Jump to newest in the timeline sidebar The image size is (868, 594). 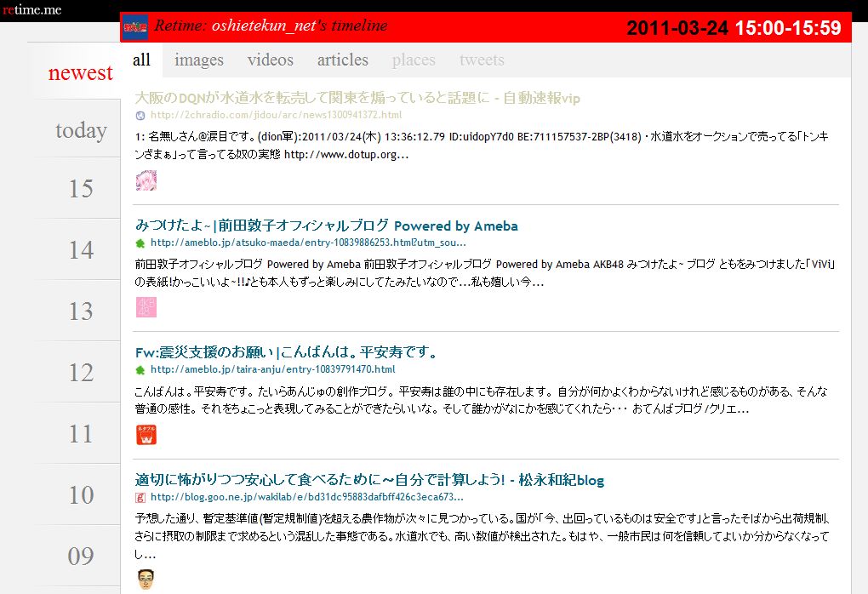coord(80,72)
